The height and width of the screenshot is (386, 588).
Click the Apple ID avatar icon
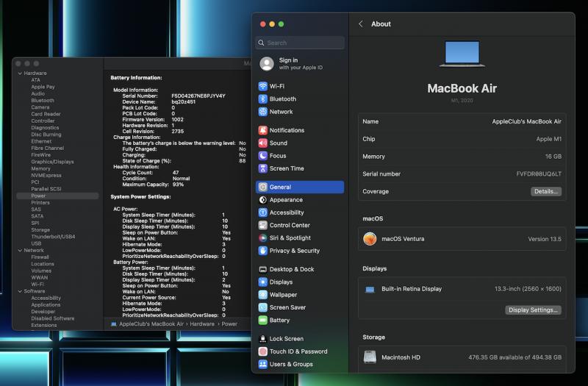pos(267,64)
